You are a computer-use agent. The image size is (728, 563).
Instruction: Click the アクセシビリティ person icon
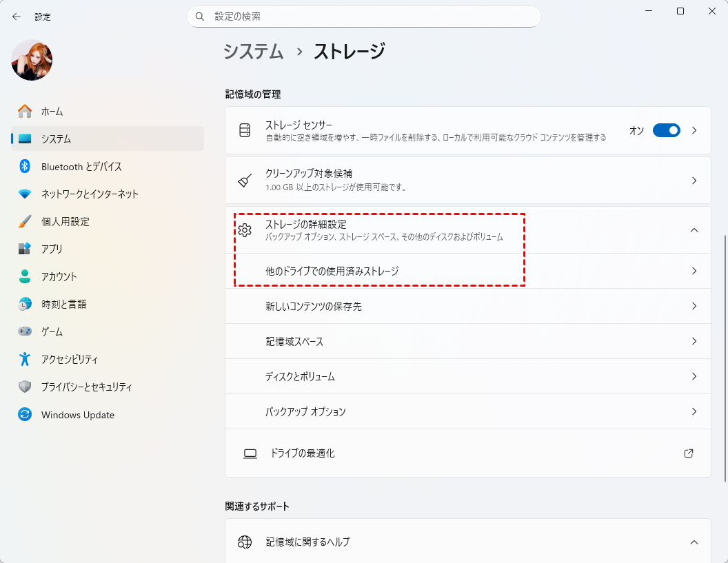click(25, 359)
